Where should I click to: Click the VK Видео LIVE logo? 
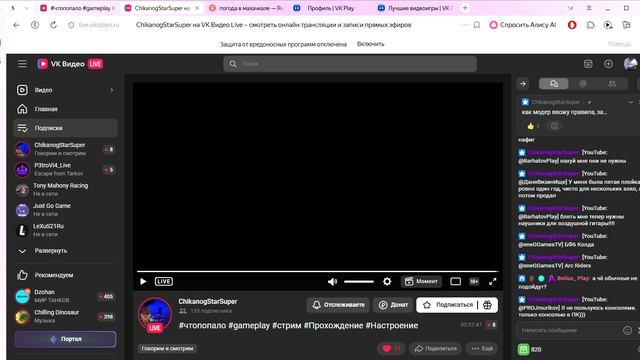pyautogui.click(x=70, y=64)
